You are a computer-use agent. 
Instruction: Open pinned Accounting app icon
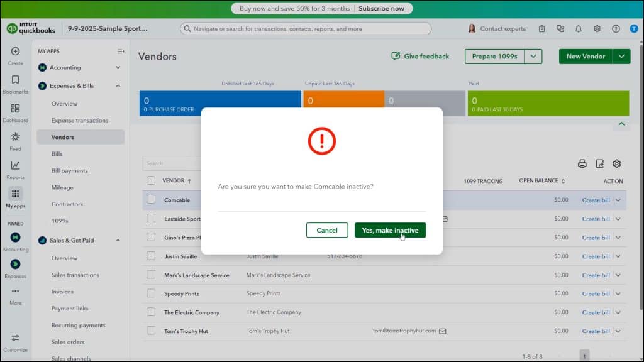(x=15, y=237)
